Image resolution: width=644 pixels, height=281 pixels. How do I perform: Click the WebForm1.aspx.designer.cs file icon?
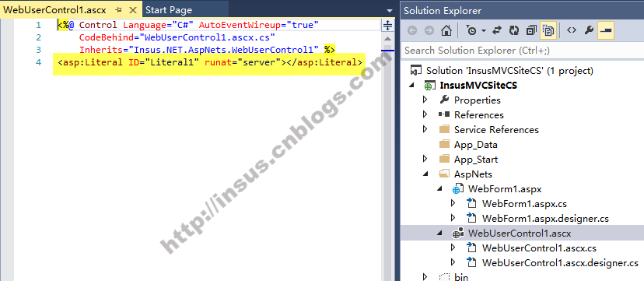pos(472,218)
